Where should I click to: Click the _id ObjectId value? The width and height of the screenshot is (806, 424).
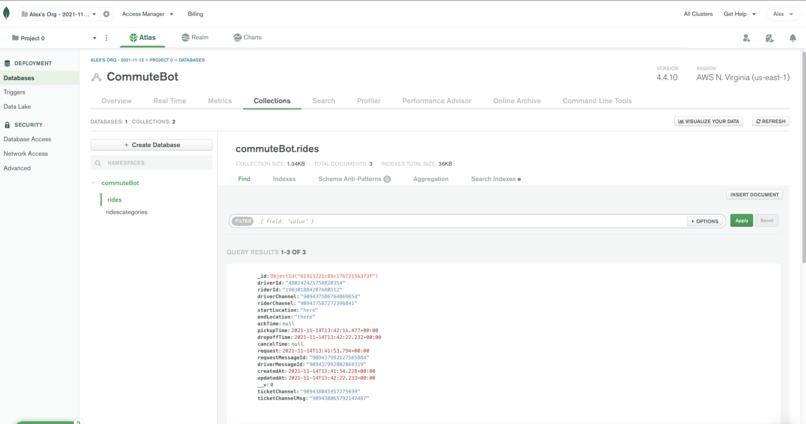324,276
